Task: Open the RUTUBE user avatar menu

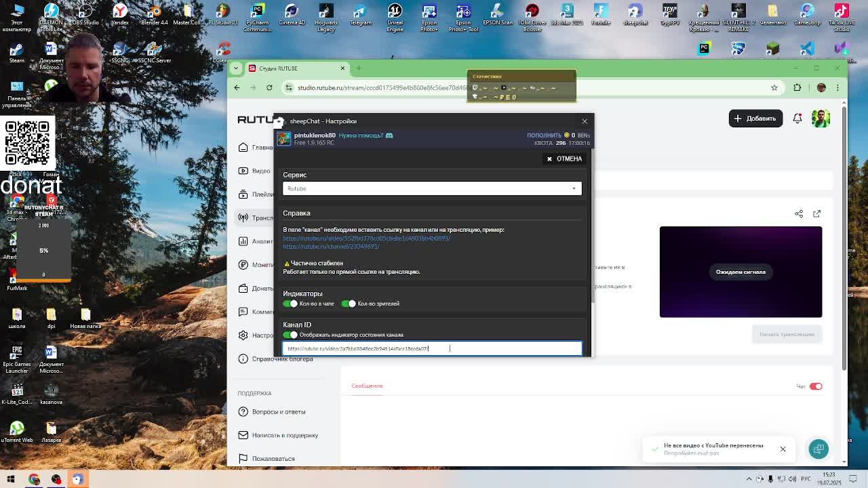Action: (821, 119)
